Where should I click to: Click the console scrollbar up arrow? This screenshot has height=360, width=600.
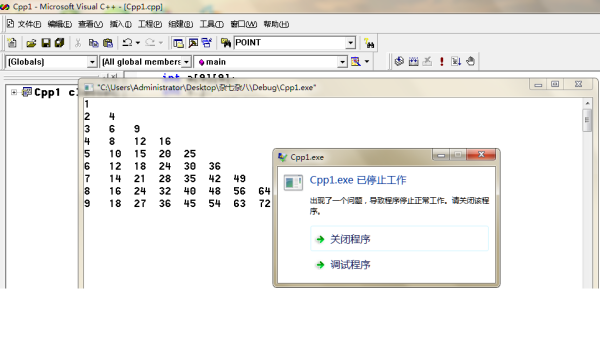[587, 103]
